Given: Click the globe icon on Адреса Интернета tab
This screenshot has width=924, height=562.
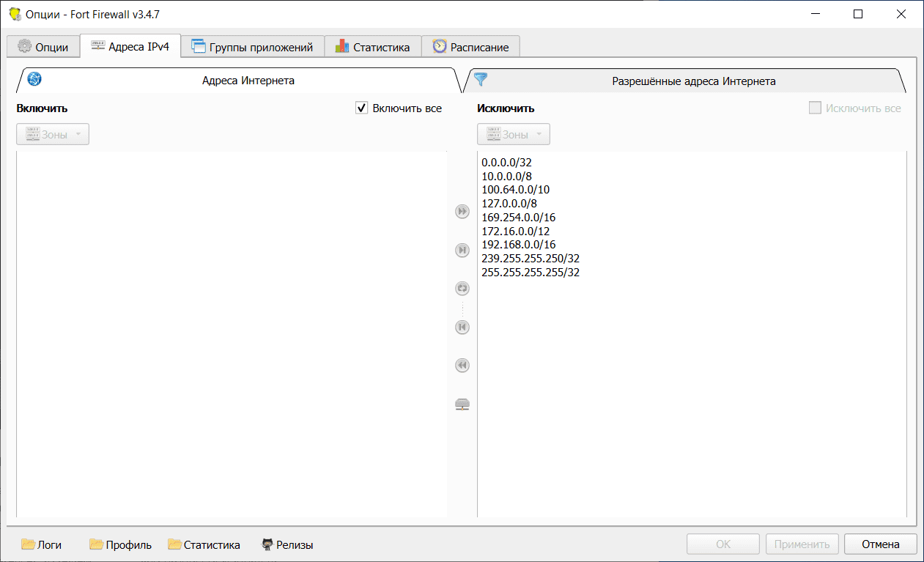Looking at the screenshot, I should coord(34,79).
